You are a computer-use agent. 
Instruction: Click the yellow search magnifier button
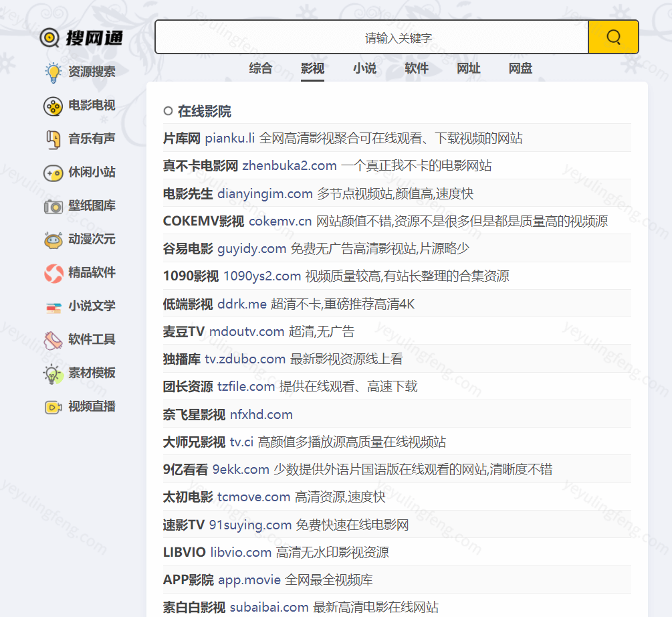[x=613, y=37]
